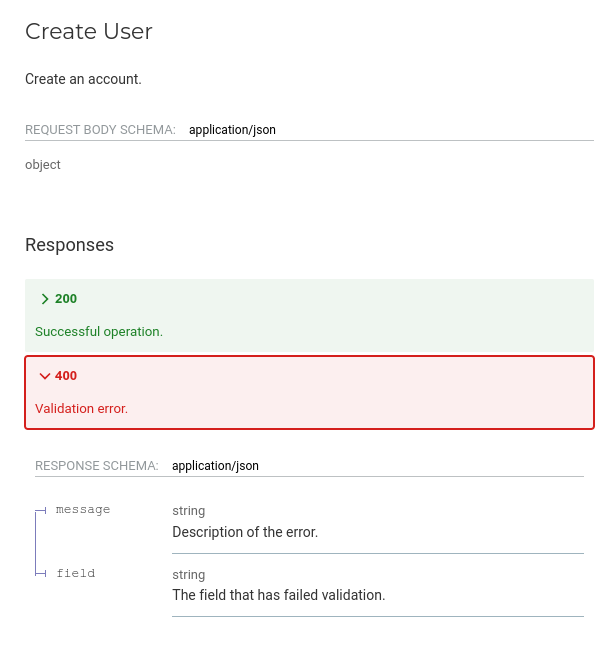Click the red 400 status code label
The height and width of the screenshot is (654, 616).
(x=66, y=376)
